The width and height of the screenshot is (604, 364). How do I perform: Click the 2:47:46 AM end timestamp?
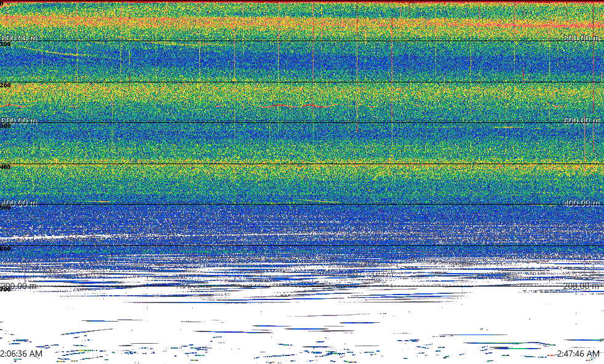pyautogui.click(x=578, y=354)
